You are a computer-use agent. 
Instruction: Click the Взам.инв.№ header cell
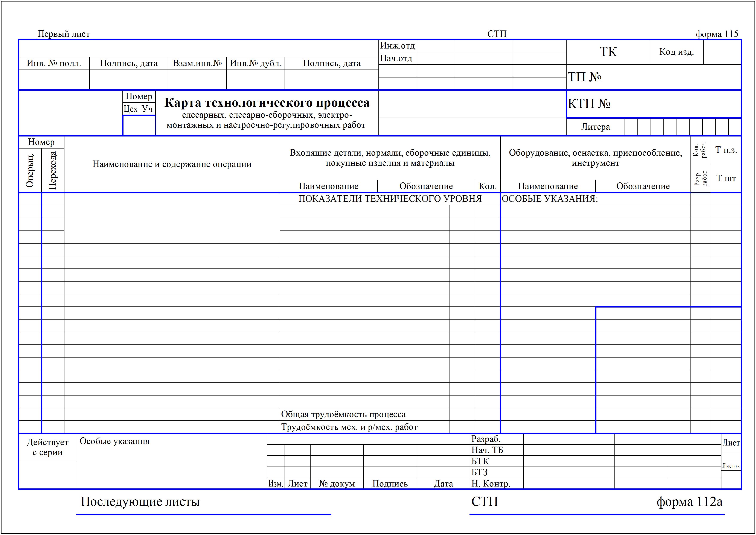(197, 63)
